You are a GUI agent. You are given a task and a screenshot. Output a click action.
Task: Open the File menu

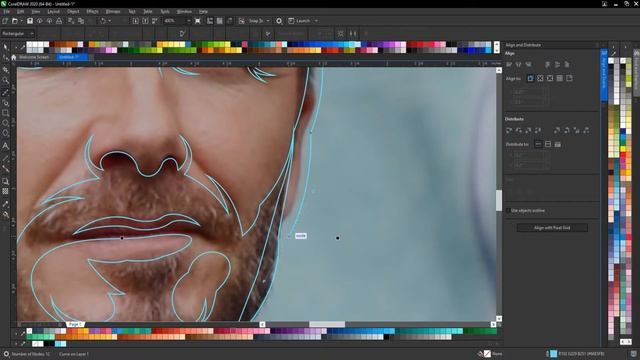(7, 11)
